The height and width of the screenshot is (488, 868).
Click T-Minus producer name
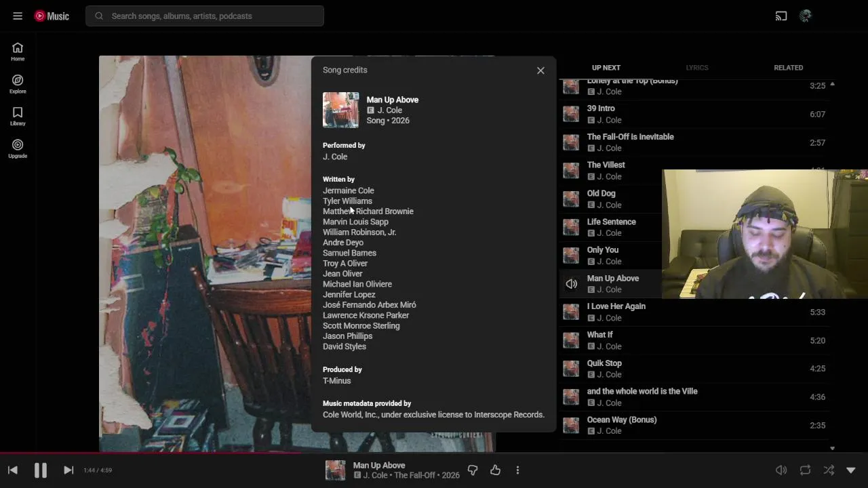(337, 381)
